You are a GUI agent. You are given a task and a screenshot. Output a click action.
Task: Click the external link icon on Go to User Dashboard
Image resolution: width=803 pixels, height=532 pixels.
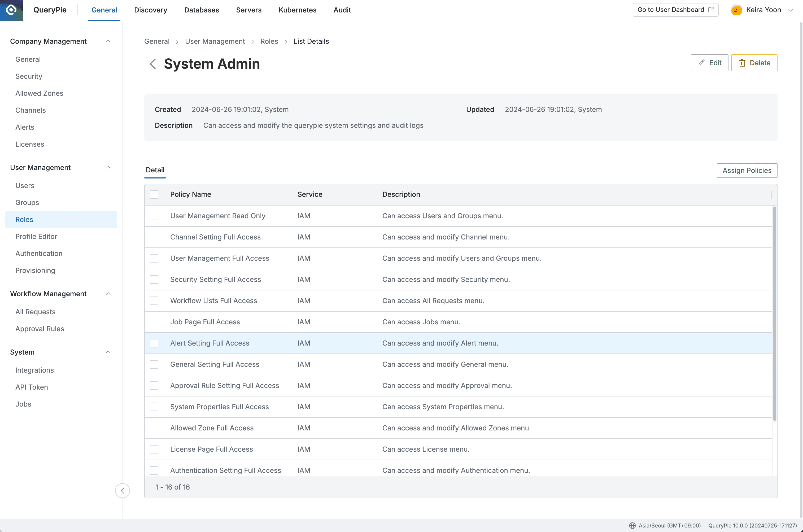(710, 10)
